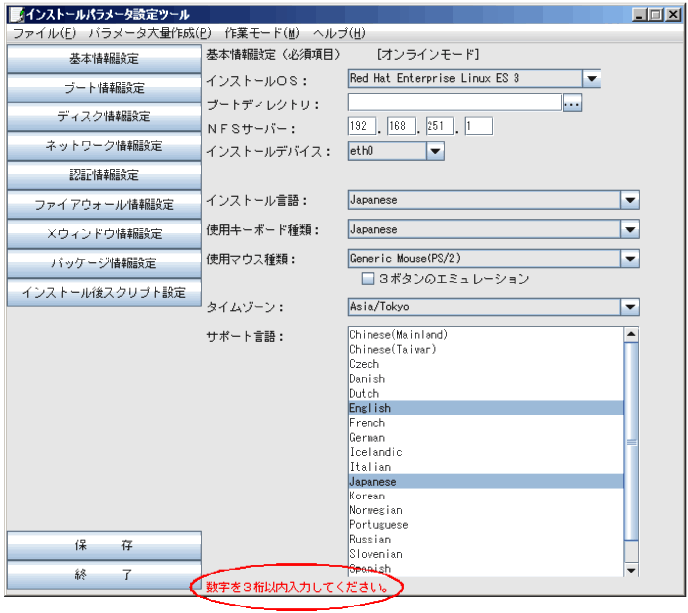This screenshot has width=688, height=613.
Task: Click the language list scroll-down arrow
Action: 631,570
